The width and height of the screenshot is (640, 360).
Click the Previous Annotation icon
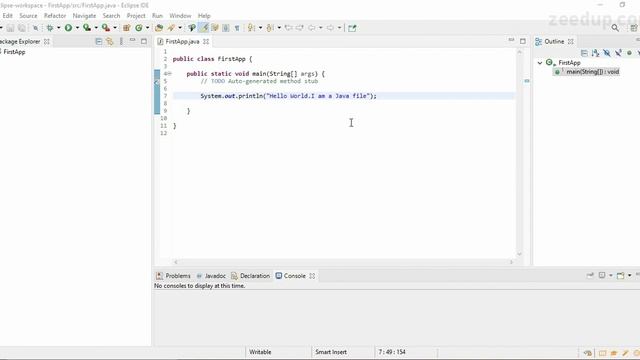270,28
